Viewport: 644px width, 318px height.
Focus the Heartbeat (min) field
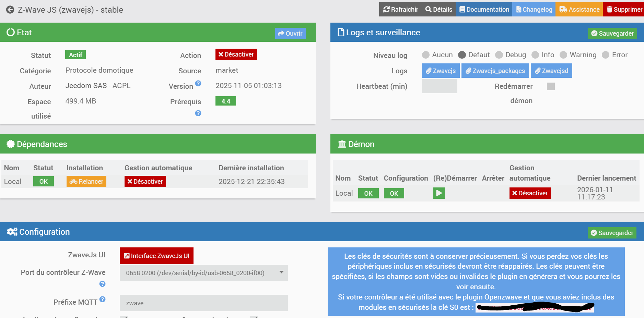[440, 86]
